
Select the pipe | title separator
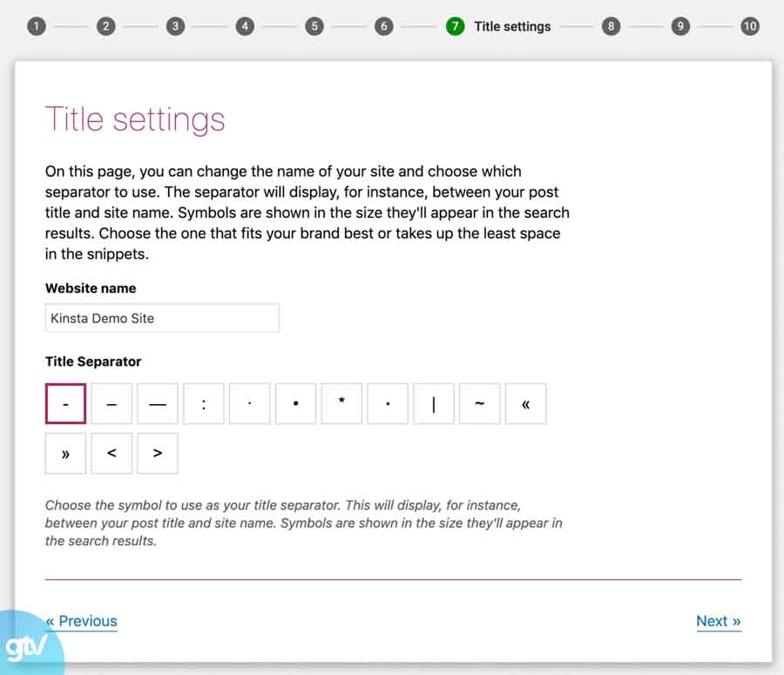pyautogui.click(x=434, y=403)
